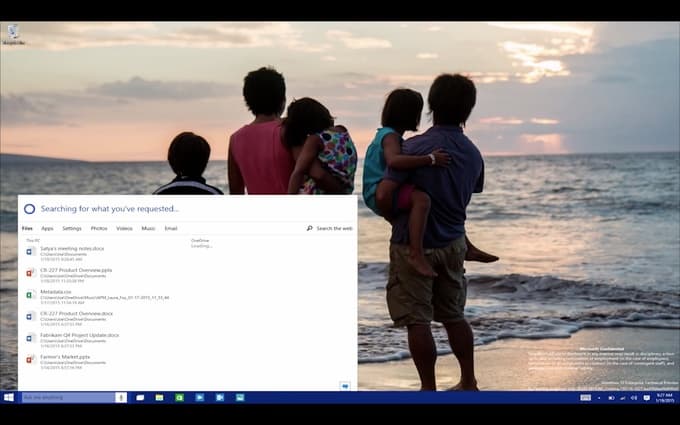Click the magnifier icon beside Search the web
Viewport: 680px width, 425px height.
[310, 228]
